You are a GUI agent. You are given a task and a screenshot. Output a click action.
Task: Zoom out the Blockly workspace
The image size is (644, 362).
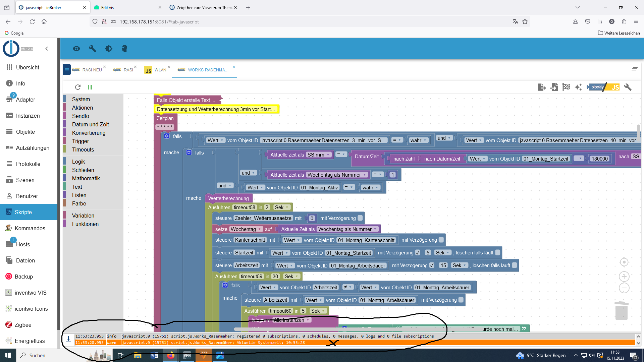click(624, 288)
